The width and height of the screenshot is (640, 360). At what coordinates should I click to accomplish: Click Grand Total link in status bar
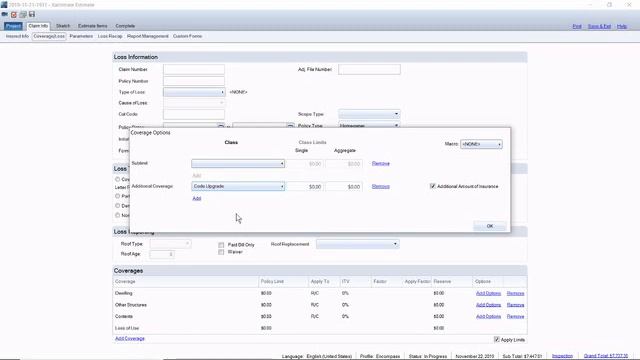pos(606,356)
